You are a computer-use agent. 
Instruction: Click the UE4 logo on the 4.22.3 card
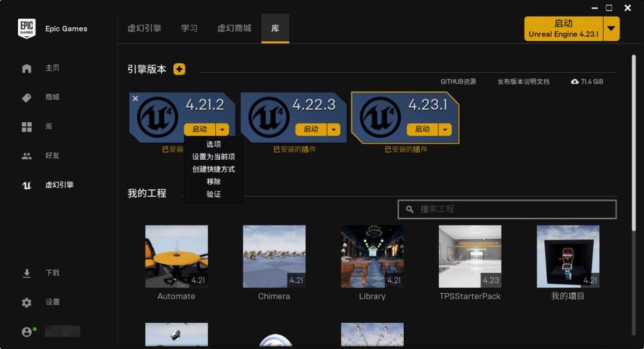[x=269, y=117]
